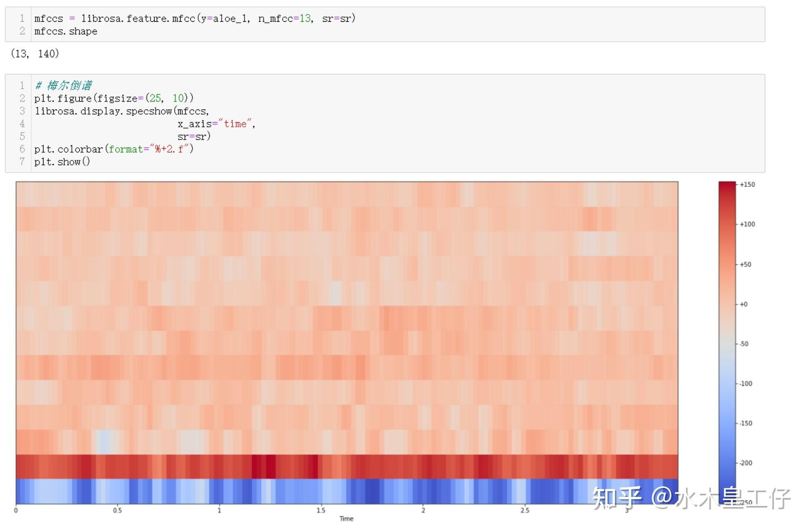
Task: Click line number 1 of the first cell
Action: pos(21,18)
